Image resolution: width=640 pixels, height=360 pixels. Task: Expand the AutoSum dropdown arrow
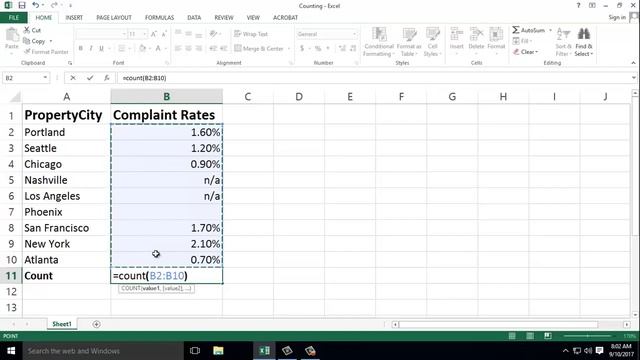(x=550, y=30)
